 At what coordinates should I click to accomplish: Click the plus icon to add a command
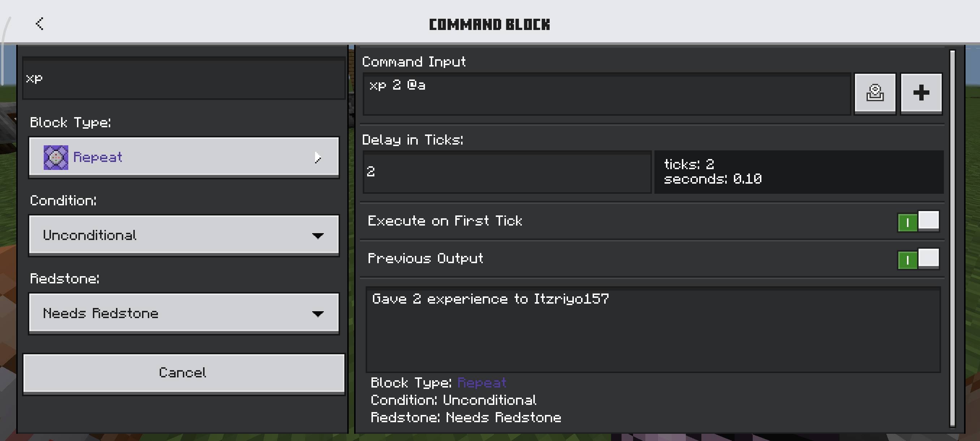pos(921,93)
